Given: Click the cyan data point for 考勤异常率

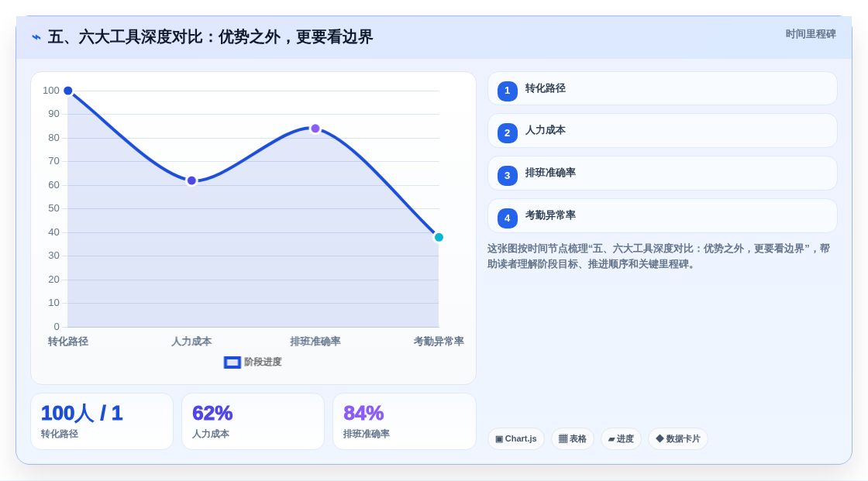Looking at the screenshot, I should [439, 238].
